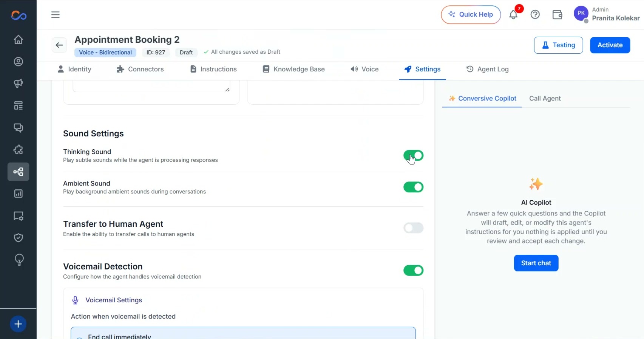The height and width of the screenshot is (339, 644).
Task: Select the highlighted agents workflow sidebar icon
Action: [18, 172]
